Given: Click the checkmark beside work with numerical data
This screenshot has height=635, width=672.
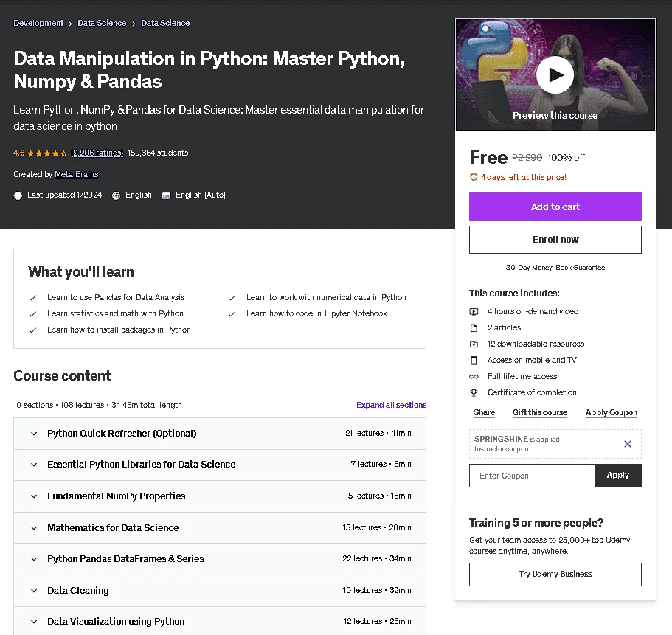Looking at the screenshot, I should click(x=232, y=298).
